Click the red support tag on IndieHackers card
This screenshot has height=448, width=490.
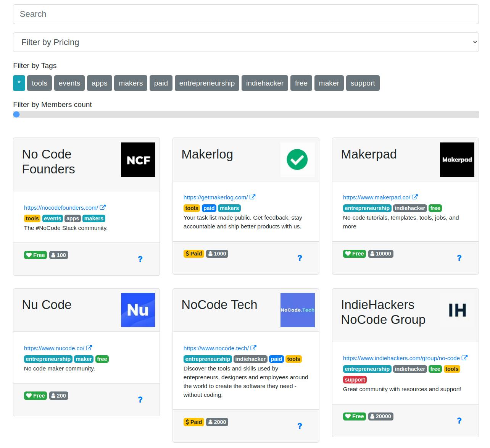[355, 380]
